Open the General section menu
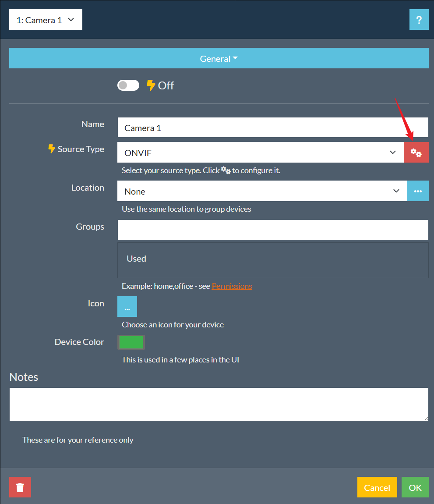Image resolution: width=434 pixels, height=504 pixels. click(x=219, y=59)
